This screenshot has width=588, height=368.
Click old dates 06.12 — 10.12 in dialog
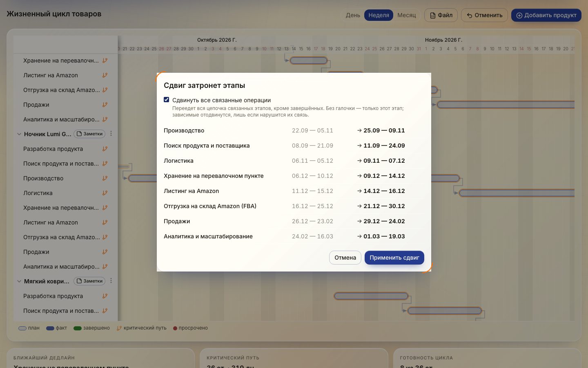pos(312,176)
